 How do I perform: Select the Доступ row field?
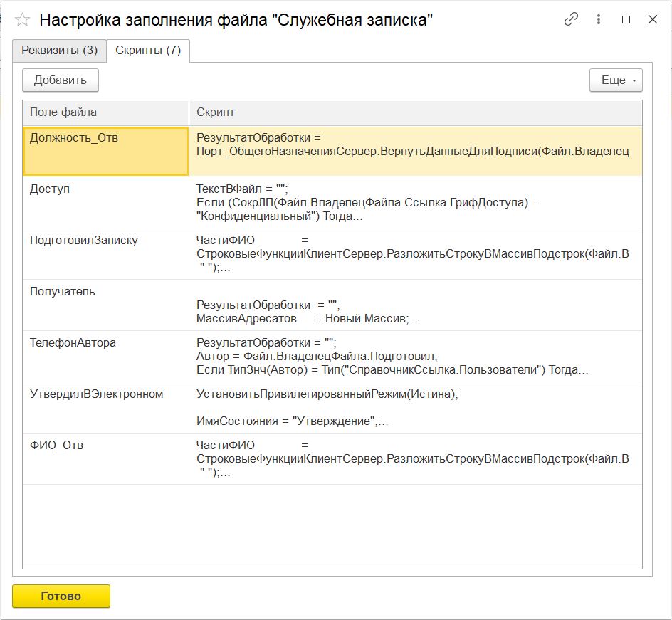[x=105, y=203]
